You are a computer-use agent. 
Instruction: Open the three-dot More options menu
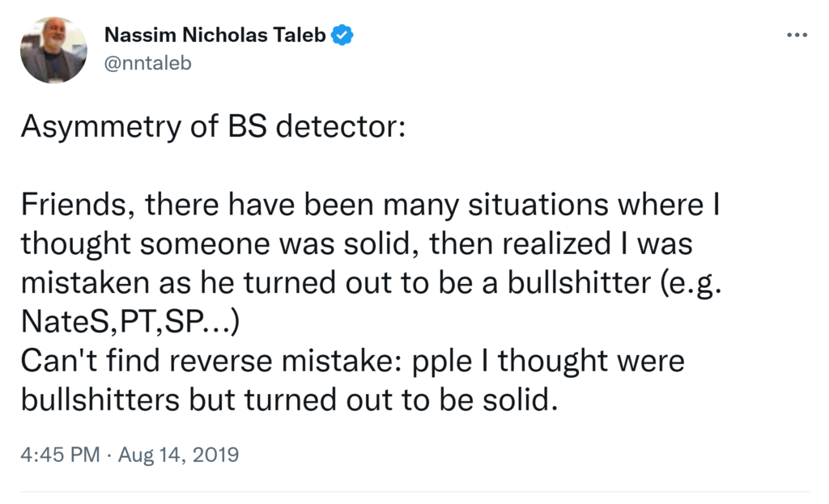click(797, 36)
